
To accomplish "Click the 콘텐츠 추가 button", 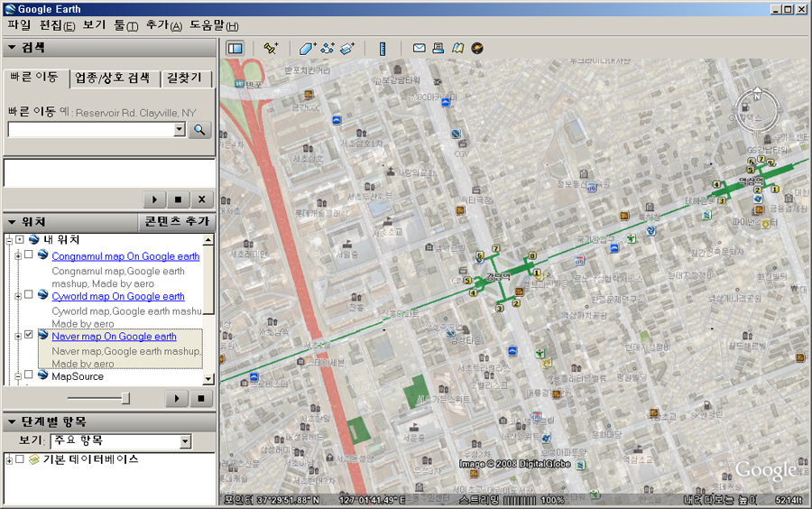I will tap(177, 222).
